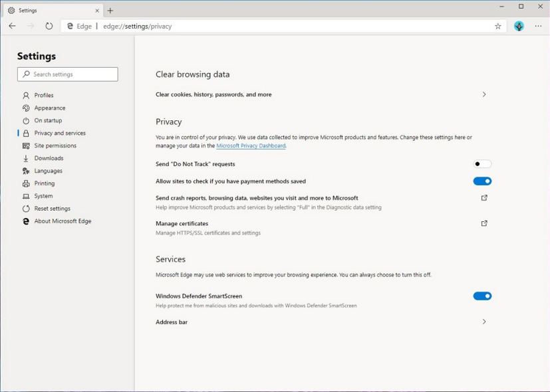The width and height of the screenshot is (550, 392).
Task: Open About Microsoft Edge page
Action: click(63, 221)
